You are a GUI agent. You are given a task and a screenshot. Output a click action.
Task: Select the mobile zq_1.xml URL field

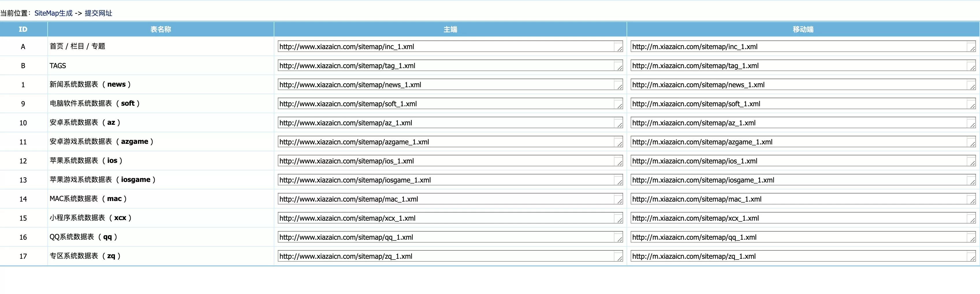(803, 256)
